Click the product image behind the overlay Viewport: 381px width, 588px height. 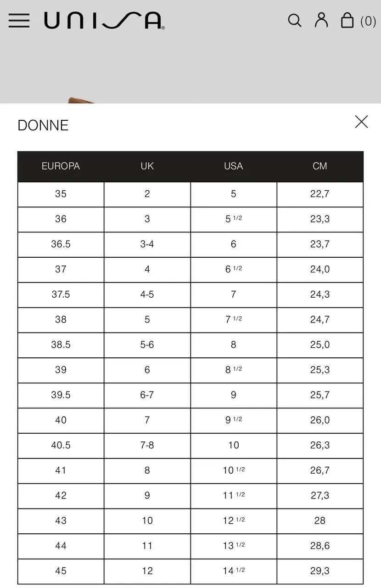coord(83,99)
